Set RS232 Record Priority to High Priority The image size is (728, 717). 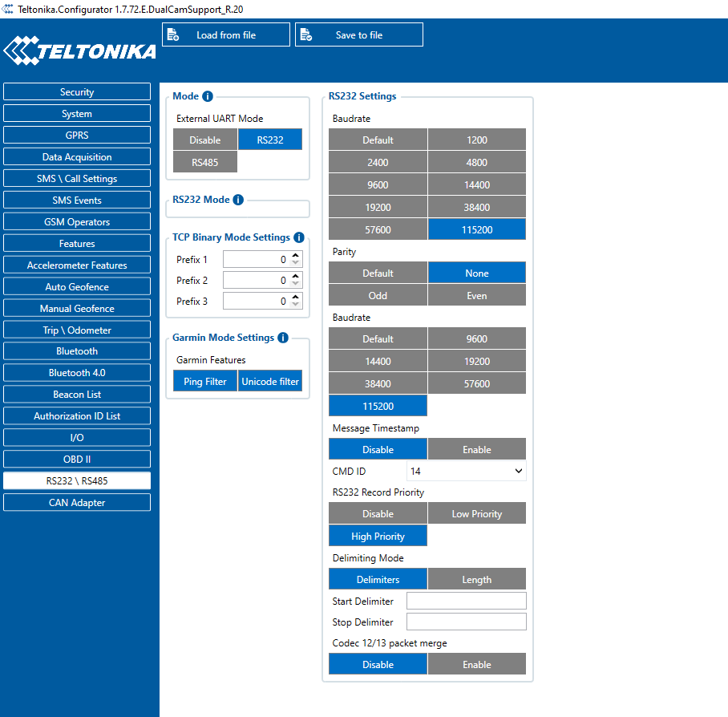coord(378,536)
